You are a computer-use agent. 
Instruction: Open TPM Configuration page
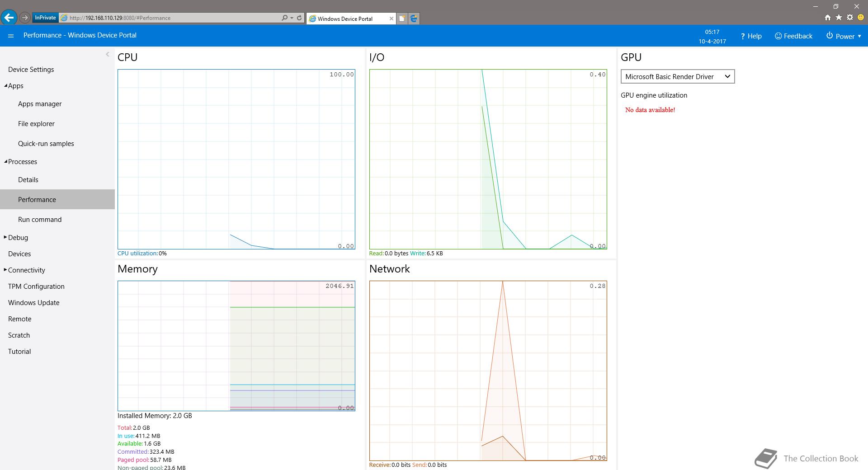(36, 286)
